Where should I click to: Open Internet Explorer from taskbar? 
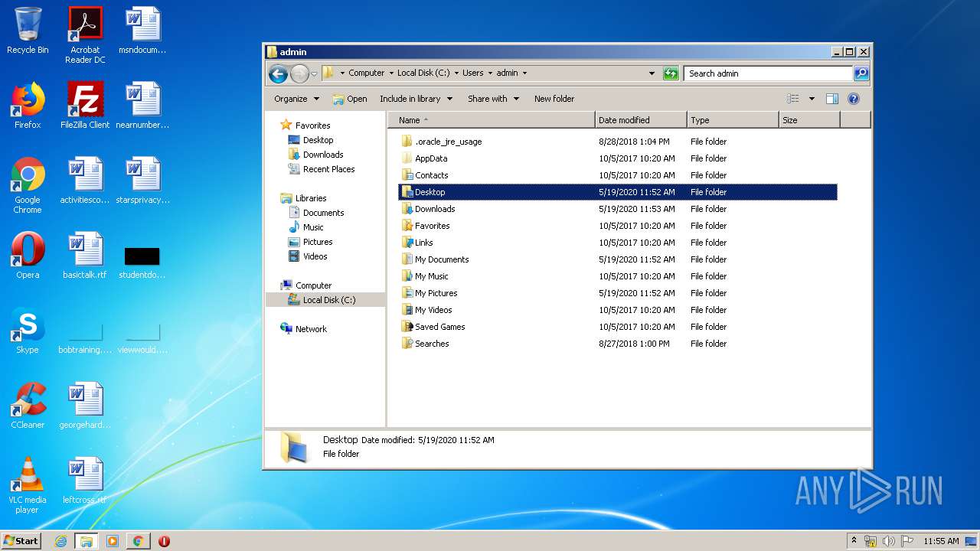60,541
